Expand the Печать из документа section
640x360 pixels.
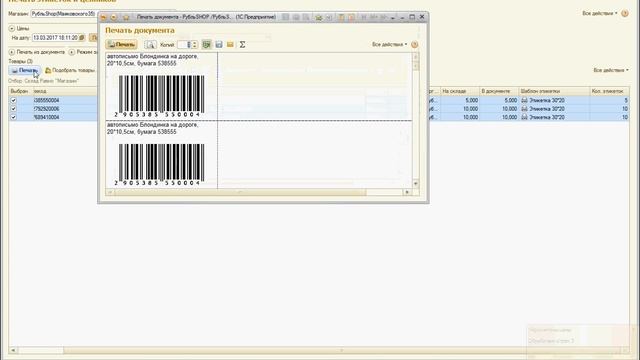tap(11, 52)
